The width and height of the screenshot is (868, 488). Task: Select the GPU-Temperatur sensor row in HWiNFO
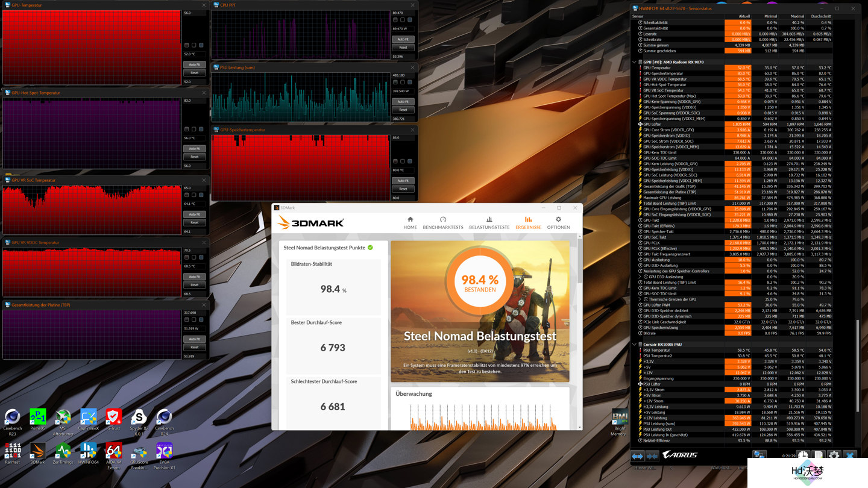click(734, 68)
